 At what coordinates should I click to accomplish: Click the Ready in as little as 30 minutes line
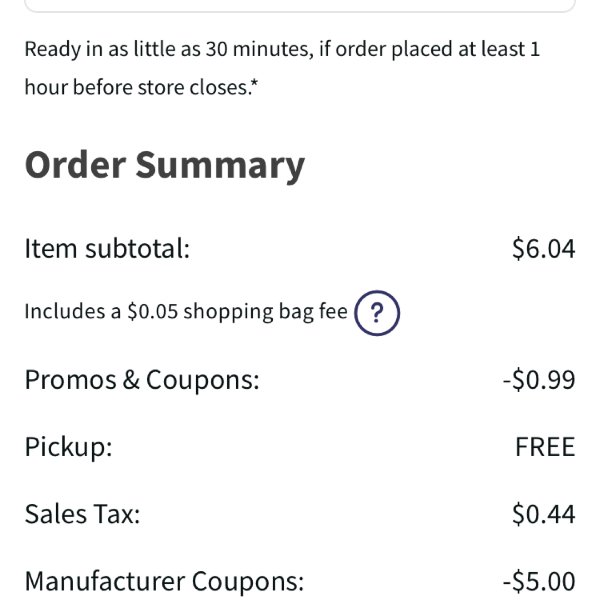tap(282, 50)
